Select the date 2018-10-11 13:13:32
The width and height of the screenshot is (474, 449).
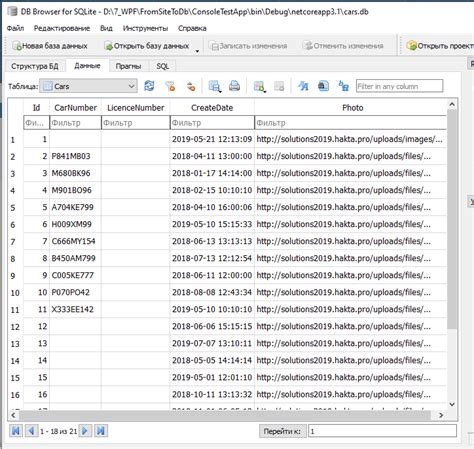coord(212,394)
